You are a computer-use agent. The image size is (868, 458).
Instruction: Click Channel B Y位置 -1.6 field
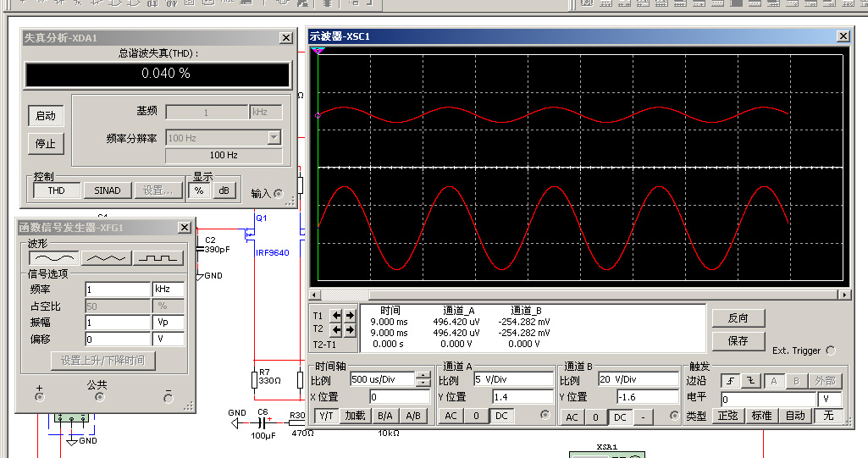pos(648,397)
